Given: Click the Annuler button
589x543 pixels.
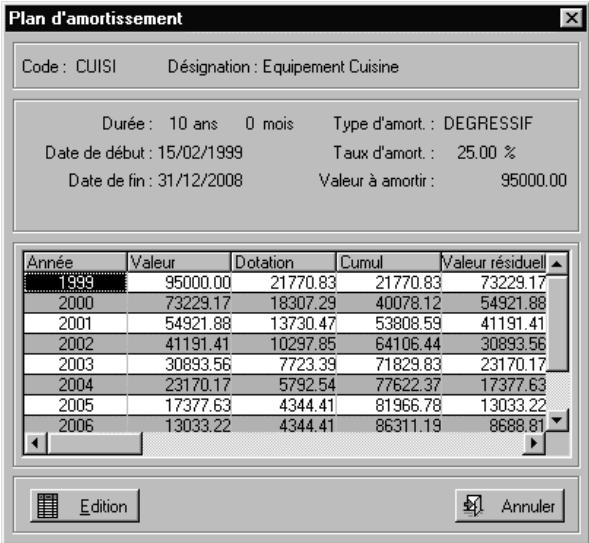Looking at the screenshot, I should (510, 506).
